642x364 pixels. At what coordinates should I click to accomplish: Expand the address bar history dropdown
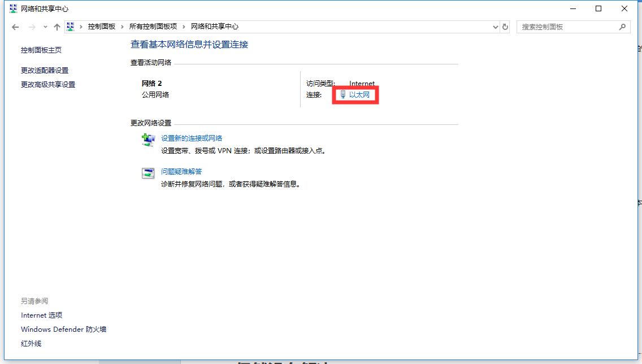pyautogui.click(x=495, y=27)
